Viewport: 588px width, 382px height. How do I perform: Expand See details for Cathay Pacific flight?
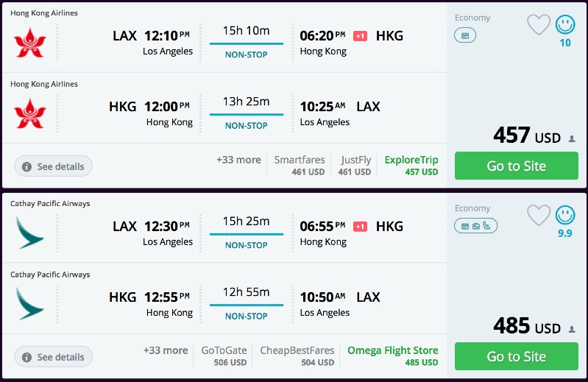coord(53,357)
